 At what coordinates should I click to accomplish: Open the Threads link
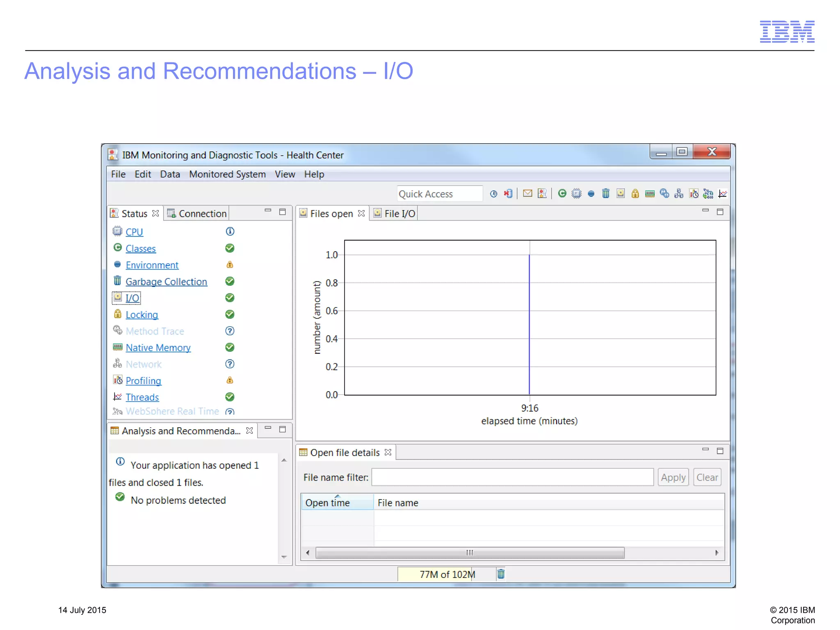142,397
